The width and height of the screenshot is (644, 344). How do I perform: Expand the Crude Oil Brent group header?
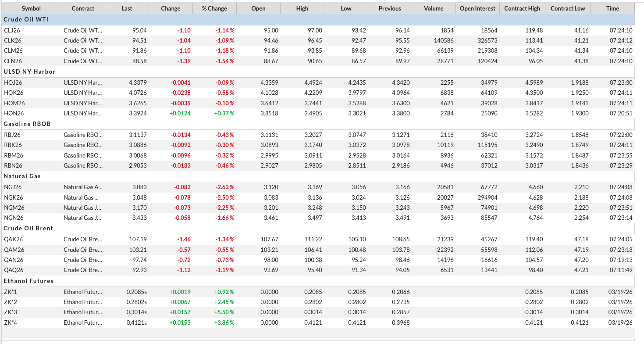pos(28,228)
